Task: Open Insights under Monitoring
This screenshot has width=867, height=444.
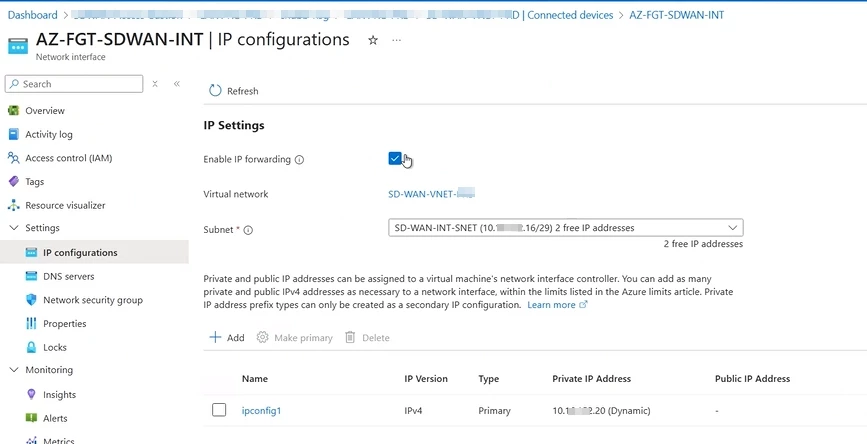Action: pos(59,395)
